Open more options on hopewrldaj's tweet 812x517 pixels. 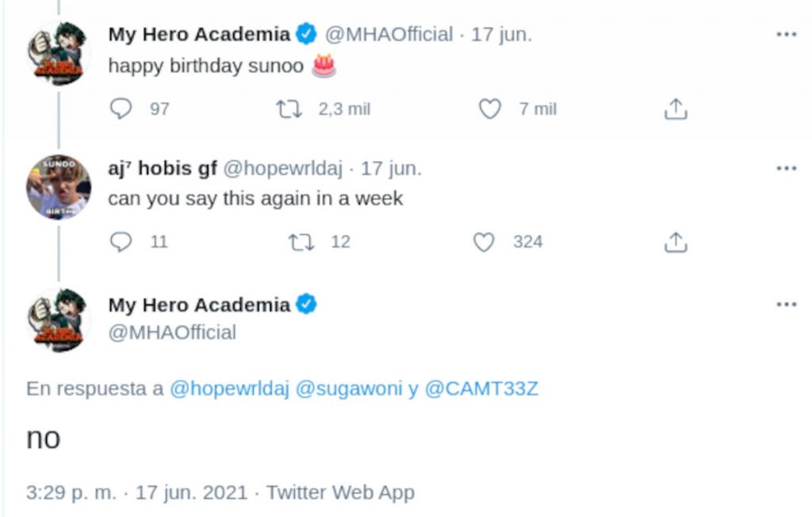tap(786, 168)
